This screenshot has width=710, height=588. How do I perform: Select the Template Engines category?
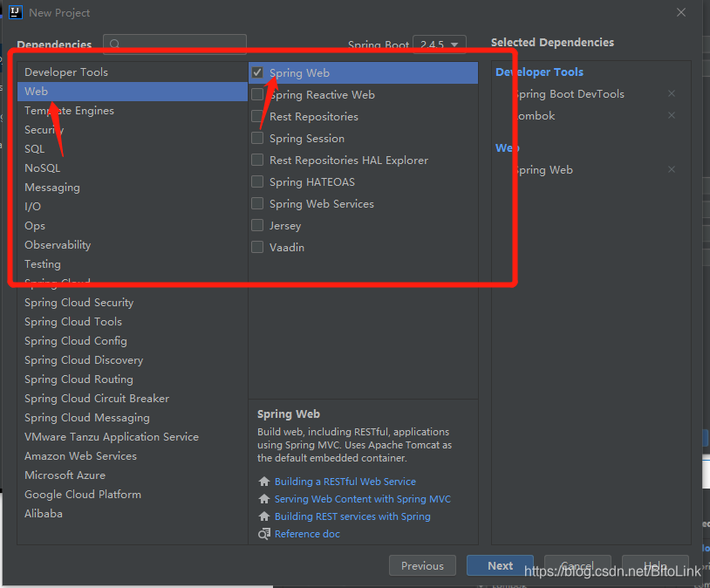(133, 111)
